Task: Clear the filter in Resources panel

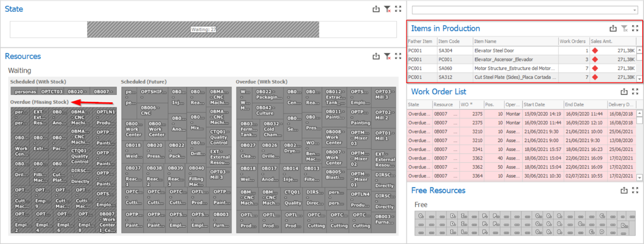Action: click(x=387, y=56)
